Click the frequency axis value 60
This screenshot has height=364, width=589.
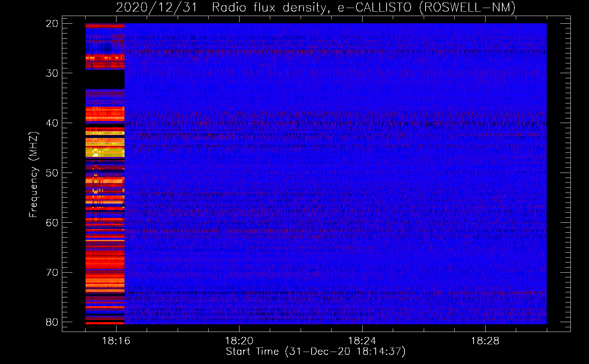point(52,223)
